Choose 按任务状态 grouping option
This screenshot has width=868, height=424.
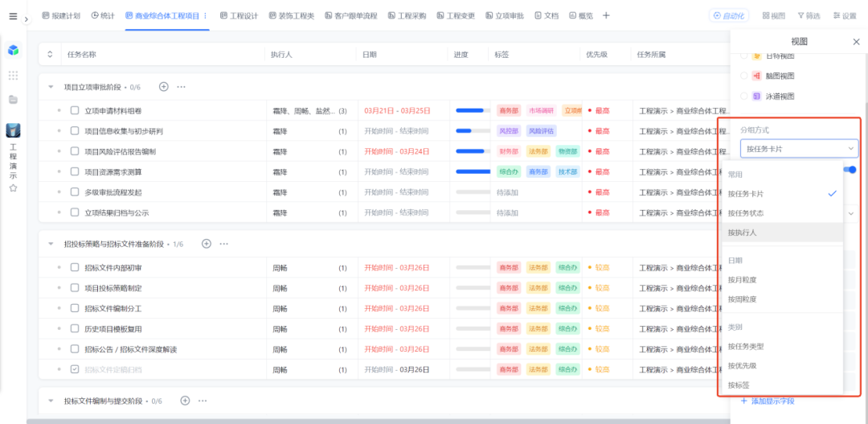tap(783, 213)
